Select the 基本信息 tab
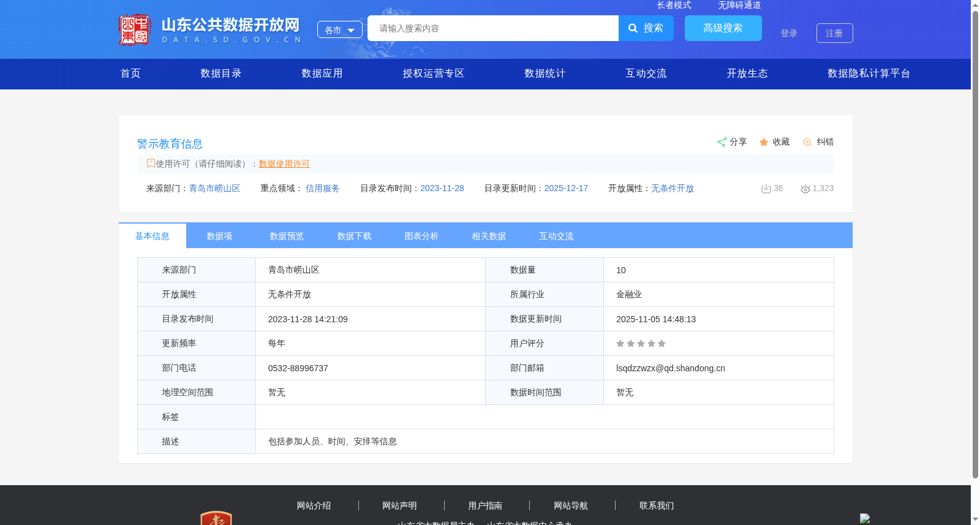The height and width of the screenshot is (525, 980). [x=153, y=236]
